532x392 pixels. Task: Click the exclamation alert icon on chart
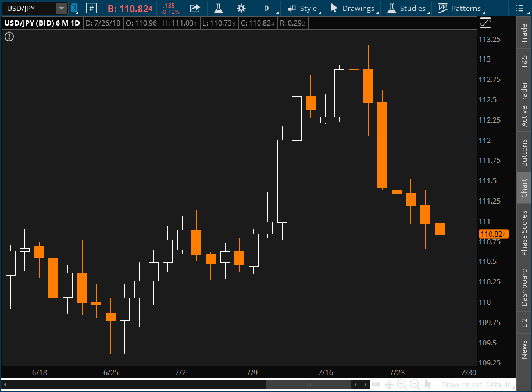coord(9,37)
